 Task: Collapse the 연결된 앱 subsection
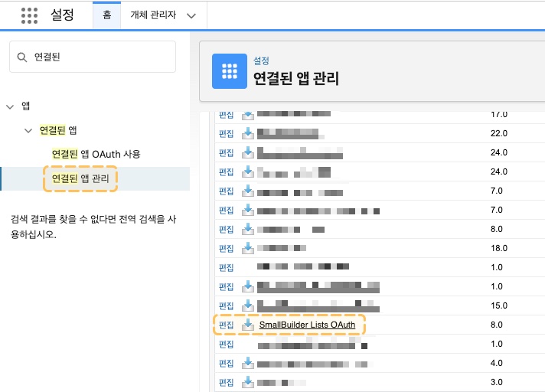28,131
